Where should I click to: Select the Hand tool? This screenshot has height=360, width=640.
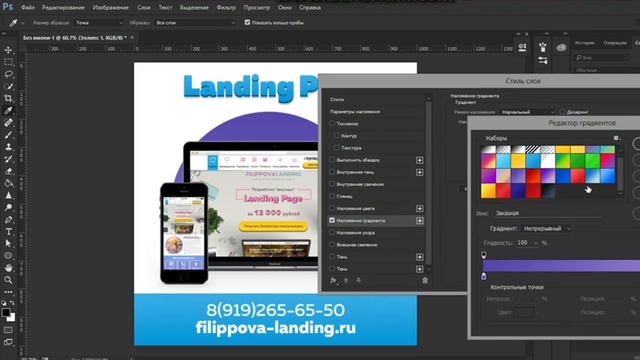(x=8, y=268)
